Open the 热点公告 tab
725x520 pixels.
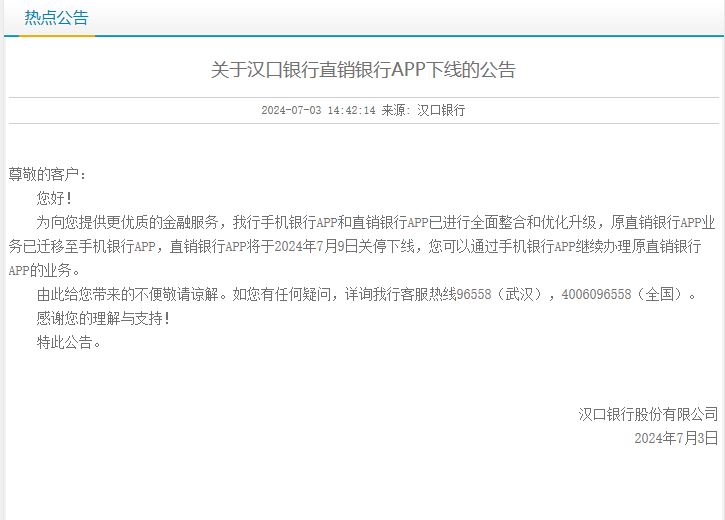click(56, 18)
